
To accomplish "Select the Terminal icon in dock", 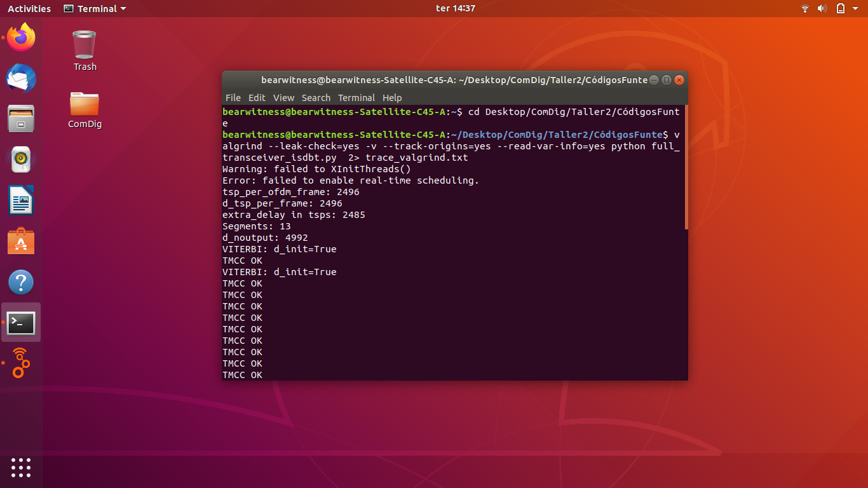I will [21, 323].
